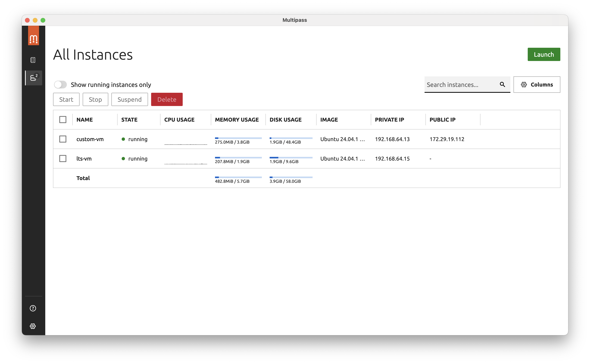Click the lts-vm running state
Viewport: 590px width, 364px height.
(x=134, y=159)
